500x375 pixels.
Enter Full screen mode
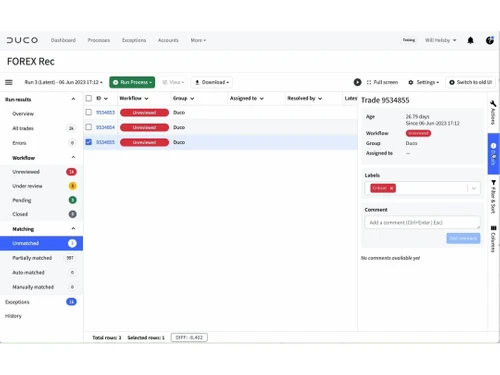pyautogui.click(x=382, y=82)
